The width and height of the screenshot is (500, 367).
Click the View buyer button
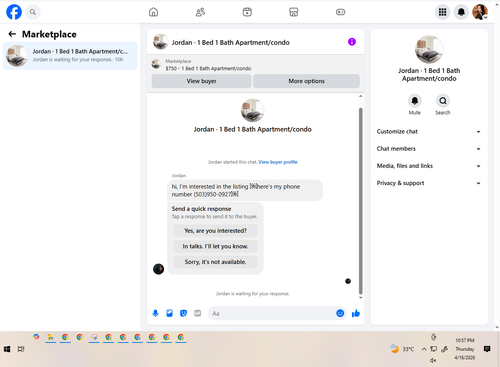pyautogui.click(x=201, y=81)
